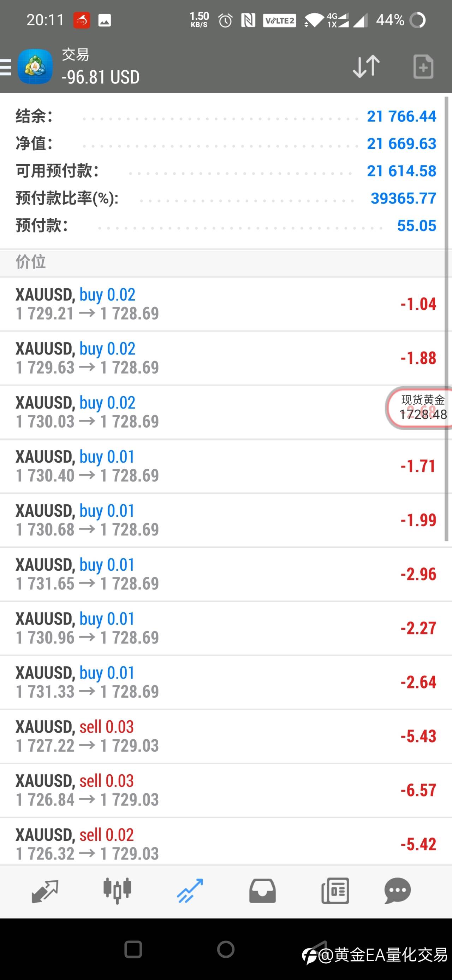Click the vertical scrollbar on right edge
Viewport: 452px width, 980px height.
click(x=447, y=319)
